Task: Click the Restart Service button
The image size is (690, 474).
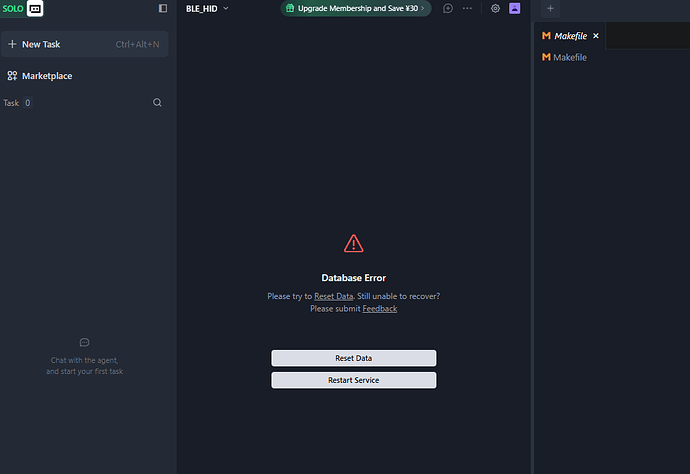Action: click(x=354, y=380)
